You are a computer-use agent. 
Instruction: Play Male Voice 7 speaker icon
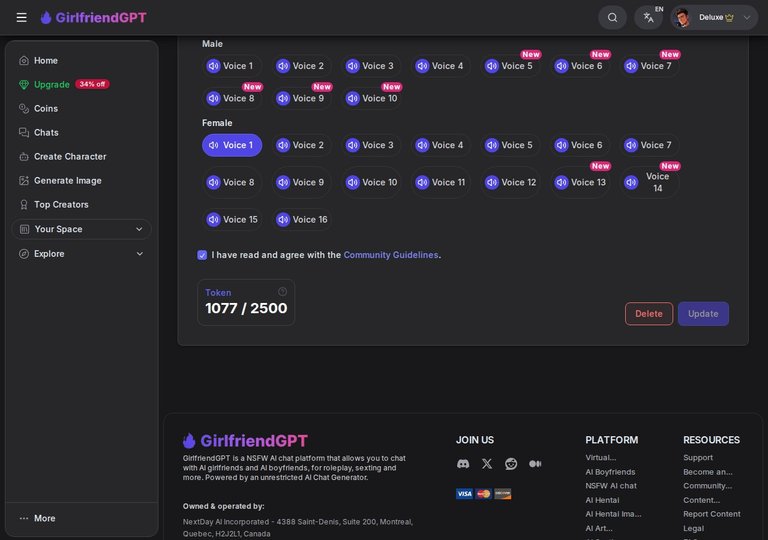631,66
